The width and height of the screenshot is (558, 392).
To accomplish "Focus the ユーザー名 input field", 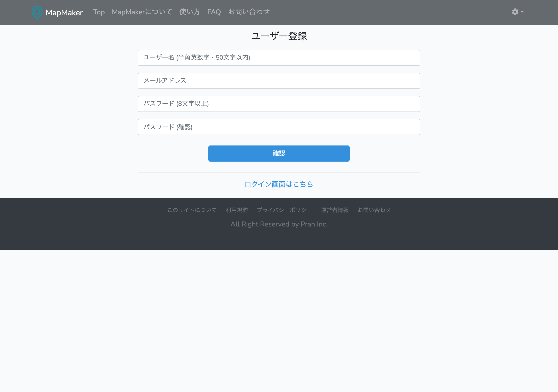I will click(279, 58).
